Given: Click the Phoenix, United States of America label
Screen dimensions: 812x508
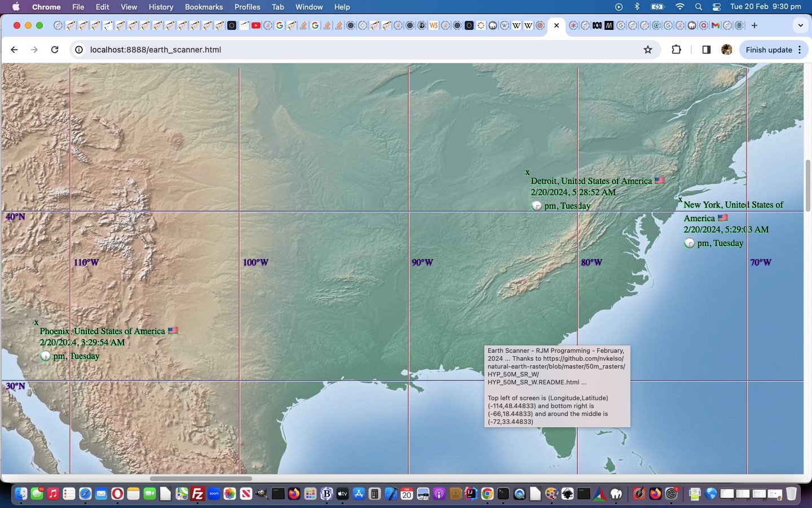Looking at the screenshot, I should [102, 331].
